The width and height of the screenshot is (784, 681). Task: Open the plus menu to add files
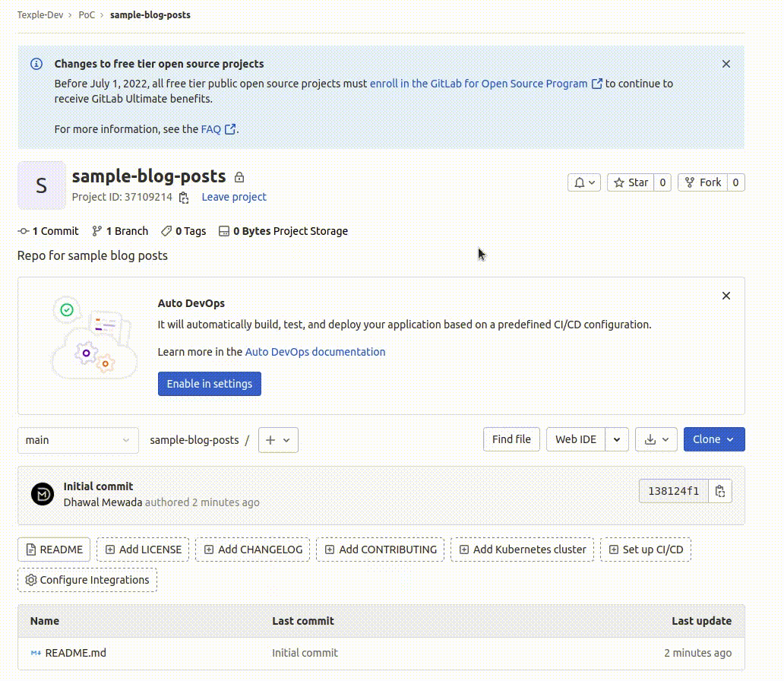click(x=278, y=439)
